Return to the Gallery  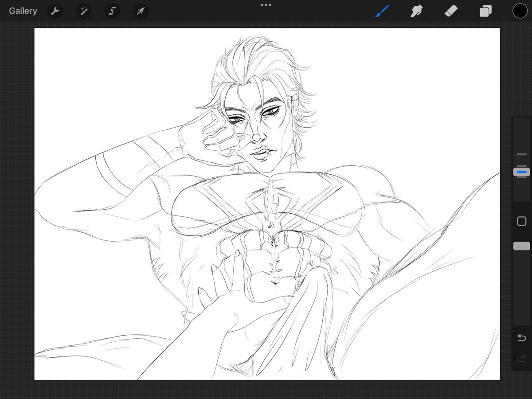(x=23, y=11)
